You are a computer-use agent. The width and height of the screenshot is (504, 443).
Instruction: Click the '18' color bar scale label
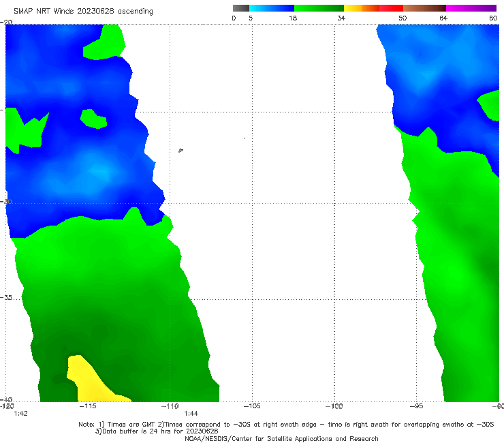click(293, 18)
